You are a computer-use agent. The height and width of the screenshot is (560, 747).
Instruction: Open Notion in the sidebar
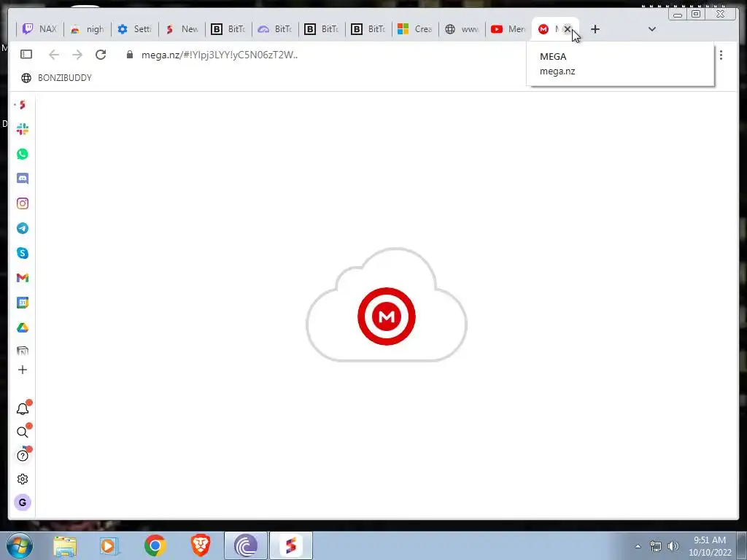pos(23,351)
